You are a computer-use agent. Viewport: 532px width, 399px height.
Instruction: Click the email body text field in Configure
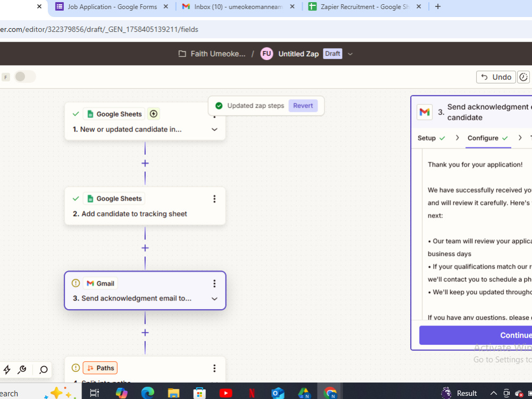coord(477,236)
